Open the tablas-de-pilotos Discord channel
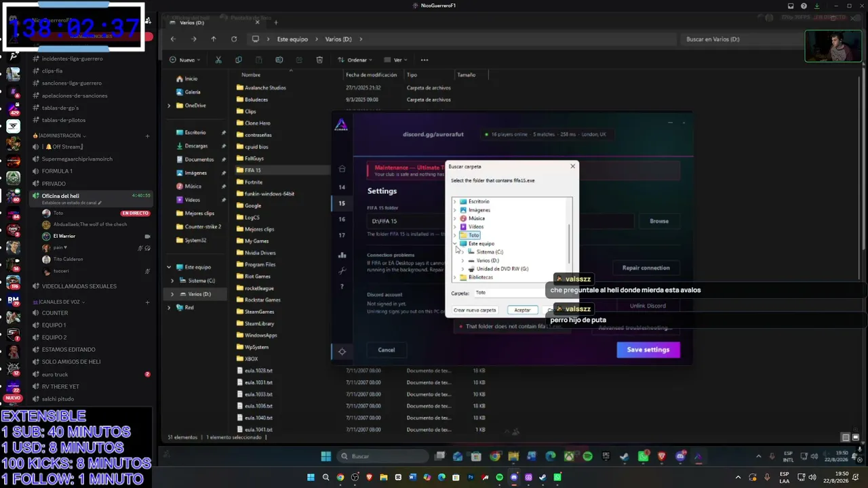Screen dimensions: 868x488 click(x=64, y=121)
